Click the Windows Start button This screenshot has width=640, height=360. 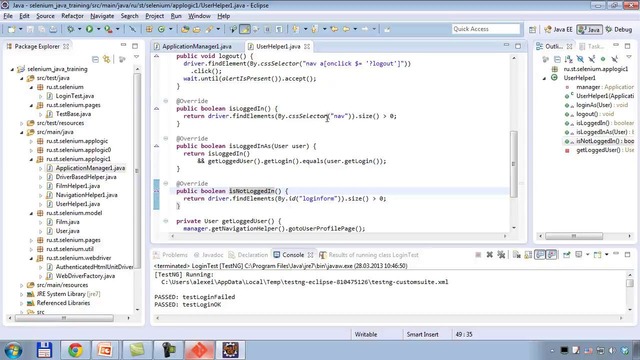tap(13, 351)
